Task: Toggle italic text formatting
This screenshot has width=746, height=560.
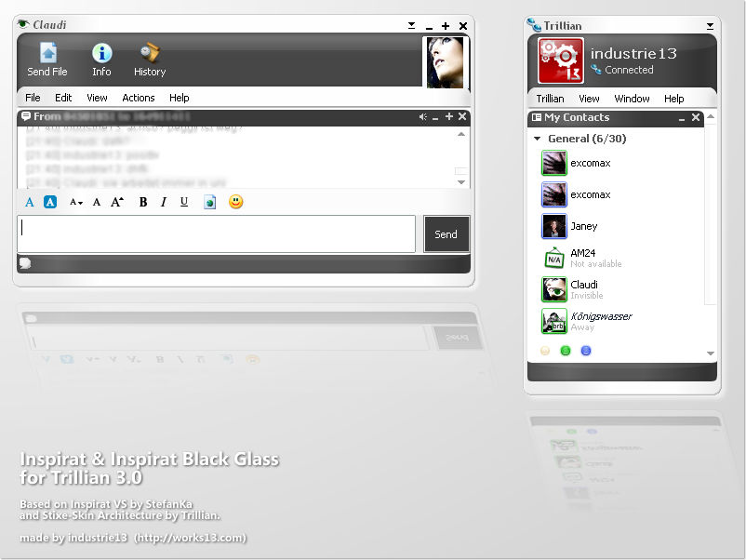Action: click(x=162, y=202)
